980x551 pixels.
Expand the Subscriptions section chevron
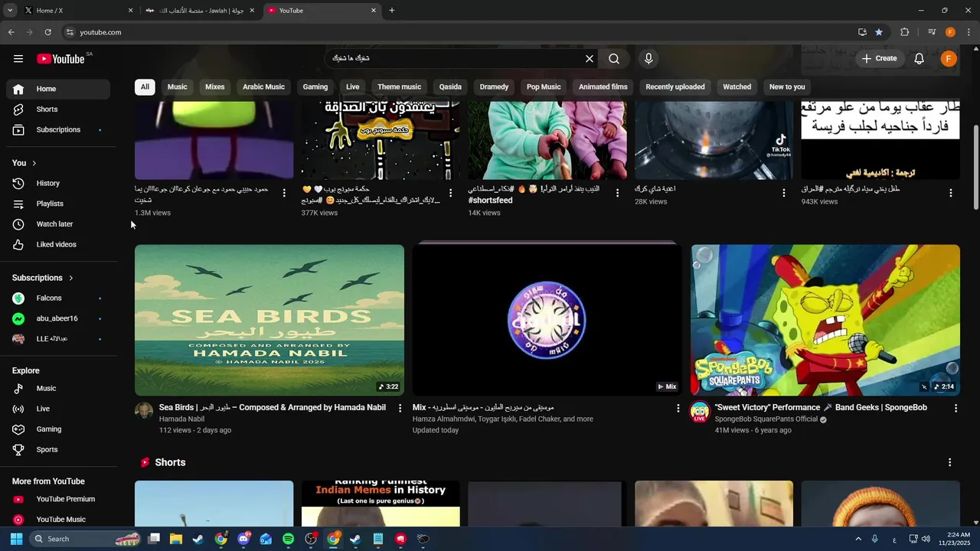[x=71, y=278]
